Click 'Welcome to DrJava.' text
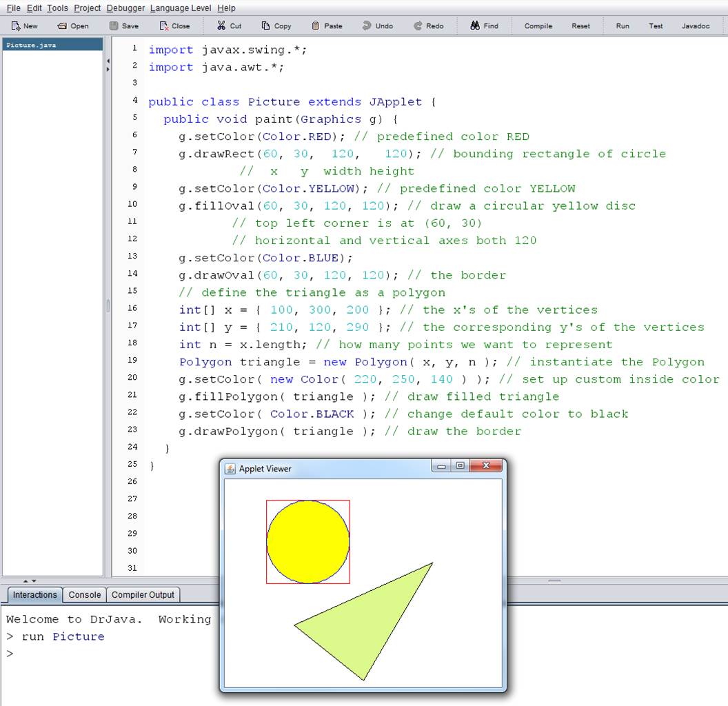This screenshot has width=728, height=706. [x=74, y=619]
